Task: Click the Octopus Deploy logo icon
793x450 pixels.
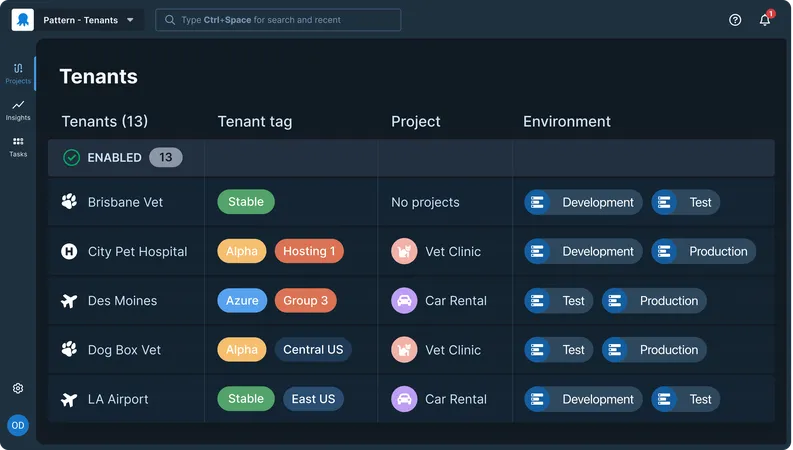Action: 22,20
